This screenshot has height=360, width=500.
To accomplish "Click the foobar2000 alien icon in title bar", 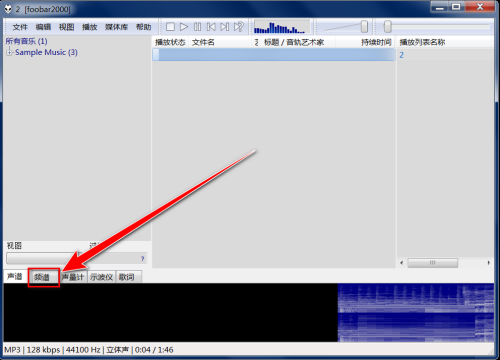I will click(x=8, y=9).
